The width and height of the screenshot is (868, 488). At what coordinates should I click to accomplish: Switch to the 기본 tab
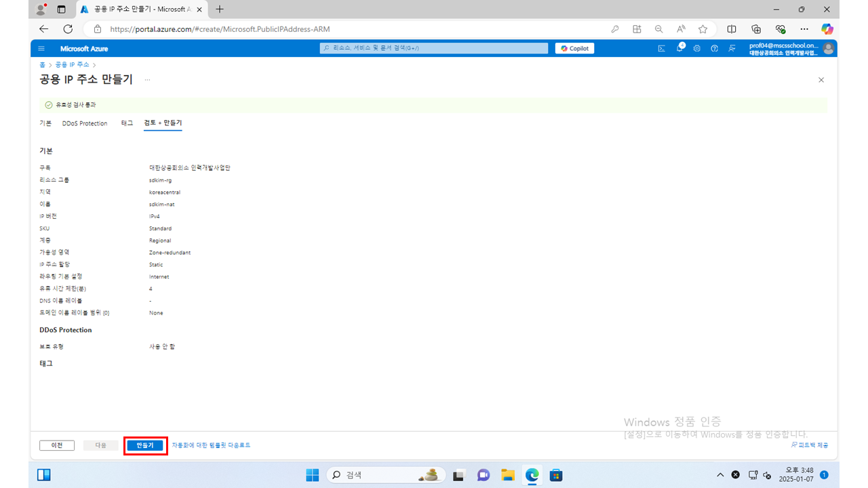[45, 123]
